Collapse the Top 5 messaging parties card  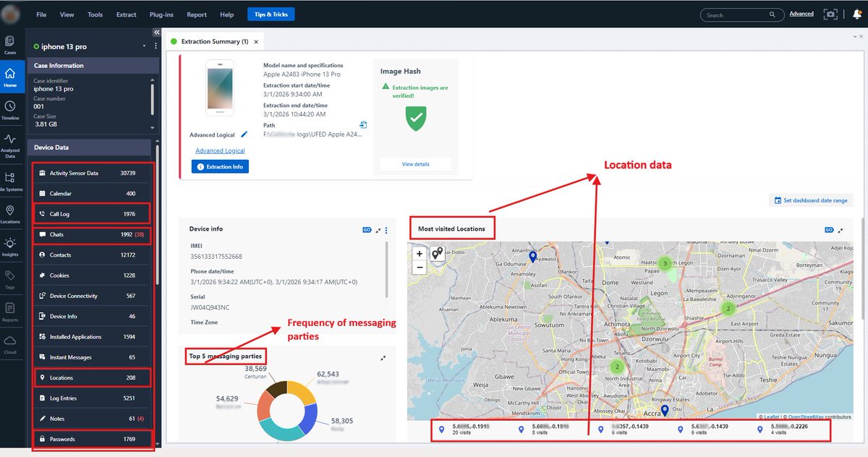point(384,357)
